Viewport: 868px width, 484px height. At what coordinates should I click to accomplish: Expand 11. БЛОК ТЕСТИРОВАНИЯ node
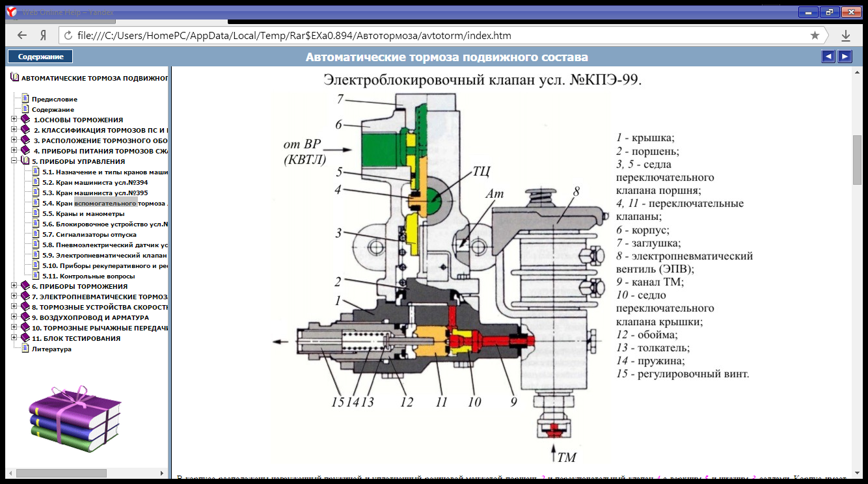click(x=14, y=338)
